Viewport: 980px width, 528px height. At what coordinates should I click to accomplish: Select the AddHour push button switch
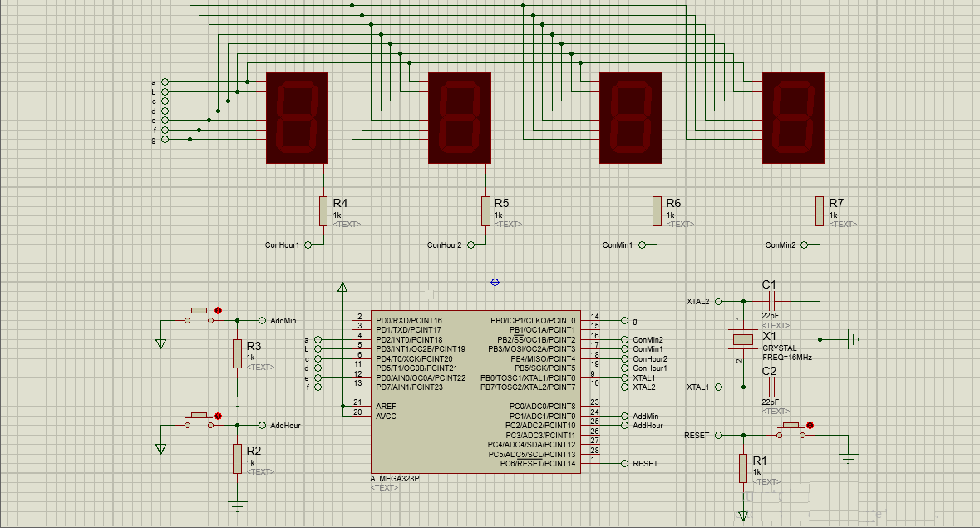199,420
